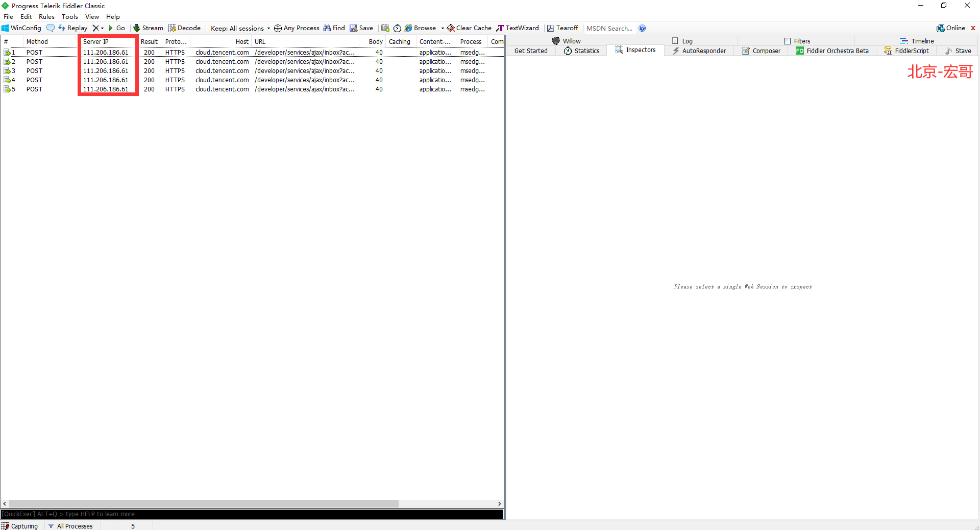Enable the Filters checkbox
This screenshot has height=530, width=980.
pyautogui.click(x=788, y=41)
